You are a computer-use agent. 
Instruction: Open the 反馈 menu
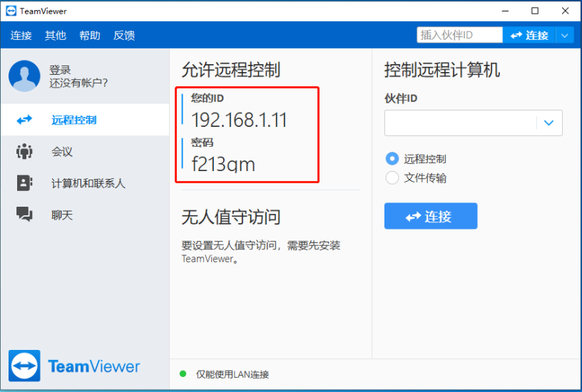124,35
